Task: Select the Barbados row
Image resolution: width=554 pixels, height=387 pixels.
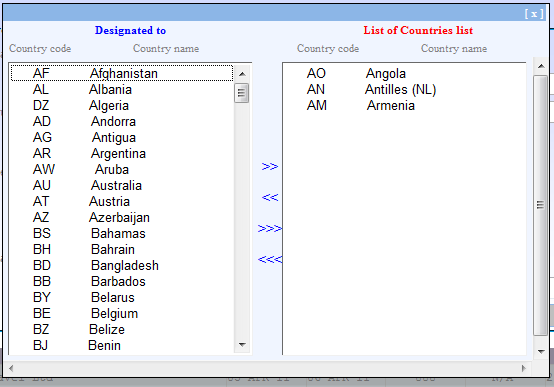Action: [122, 281]
